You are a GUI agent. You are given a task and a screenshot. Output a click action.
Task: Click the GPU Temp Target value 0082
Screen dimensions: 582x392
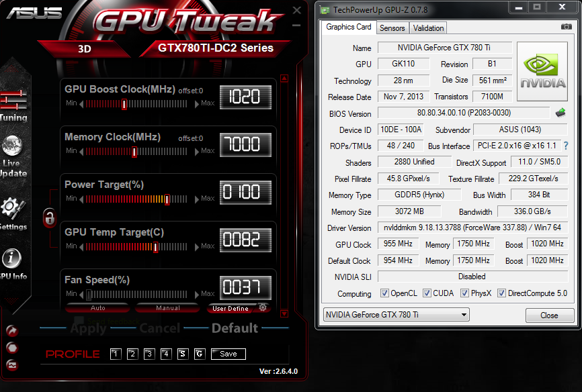coord(245,240)
